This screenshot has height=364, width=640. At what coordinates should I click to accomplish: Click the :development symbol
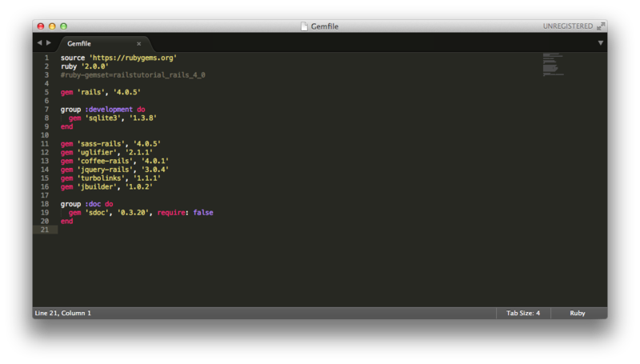tap(109, 110)
